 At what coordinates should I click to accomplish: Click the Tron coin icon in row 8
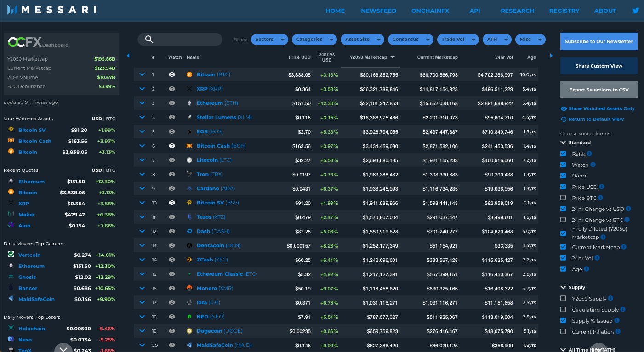tap(189, 174)
